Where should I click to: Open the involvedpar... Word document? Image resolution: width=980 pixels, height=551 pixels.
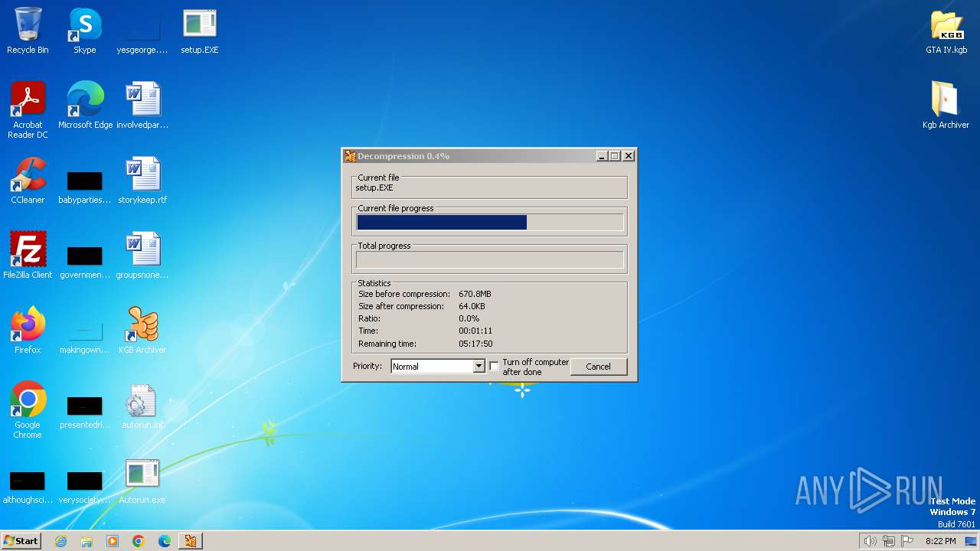142,106
